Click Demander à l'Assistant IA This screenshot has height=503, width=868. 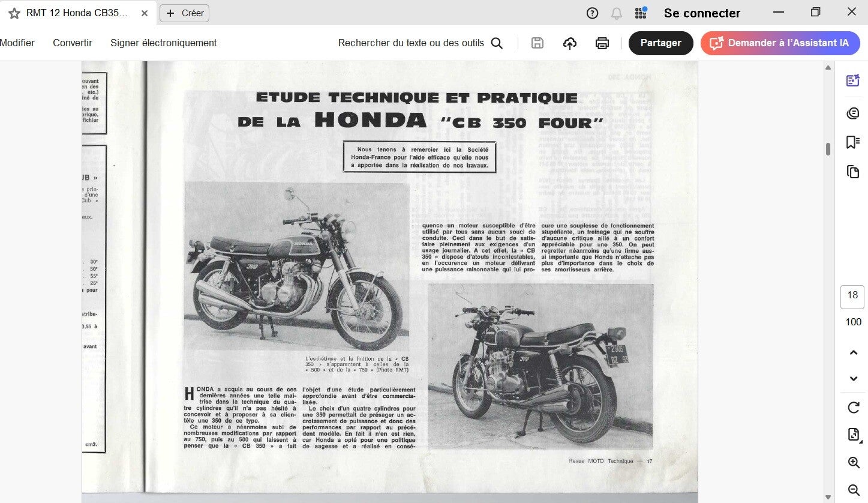[780, 43]
